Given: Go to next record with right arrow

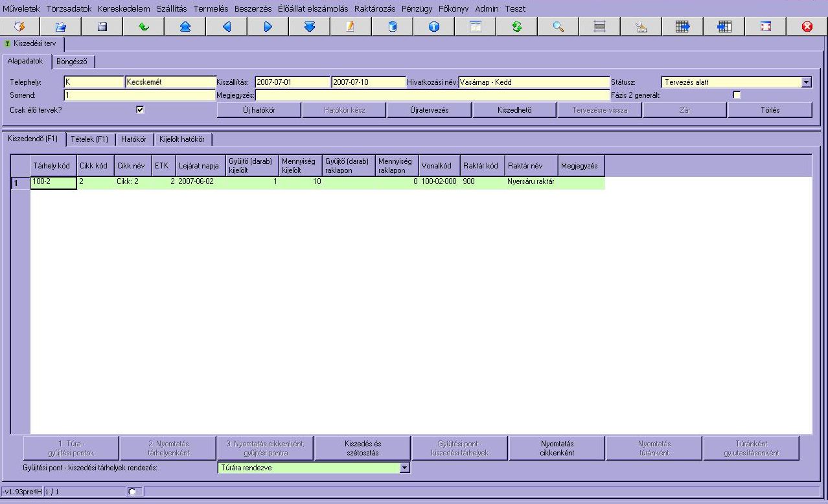Looking at the screenshot, I should pos(268,27).
